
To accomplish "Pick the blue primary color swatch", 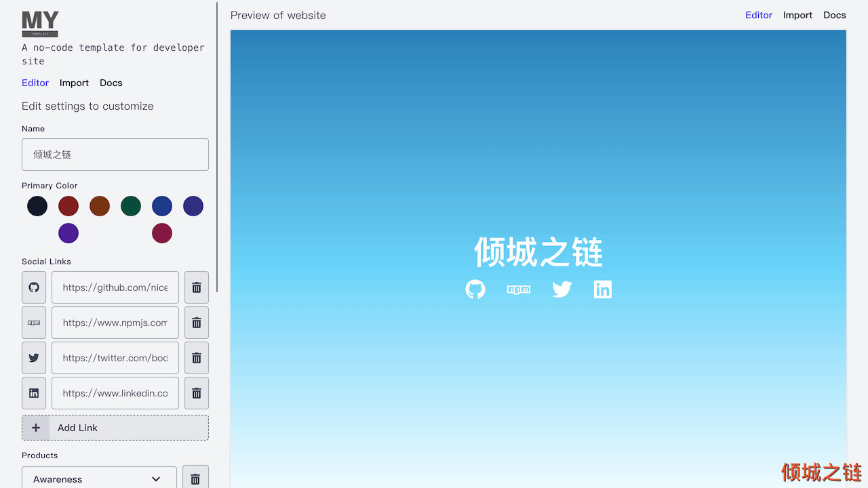I will 162,206.
